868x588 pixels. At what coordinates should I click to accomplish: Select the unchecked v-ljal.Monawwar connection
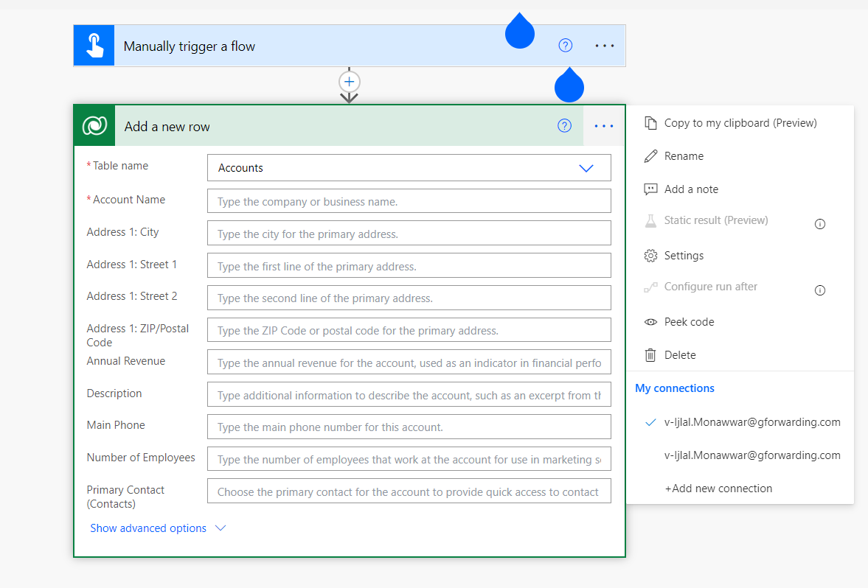click(x=751, y=455)
